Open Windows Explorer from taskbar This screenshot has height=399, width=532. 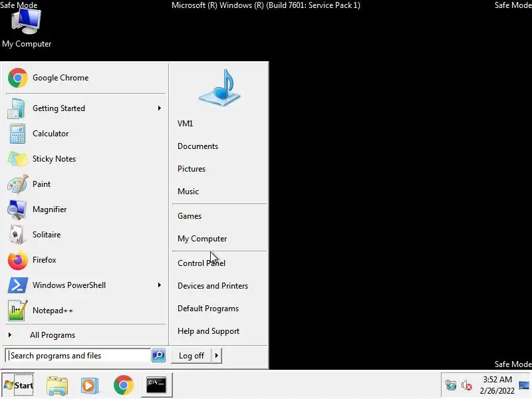point(57,386)
